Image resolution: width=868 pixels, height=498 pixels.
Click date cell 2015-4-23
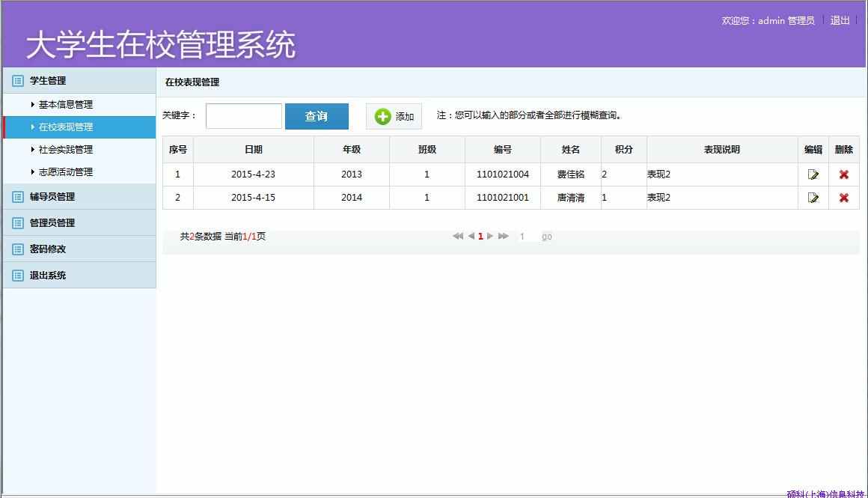253,174
